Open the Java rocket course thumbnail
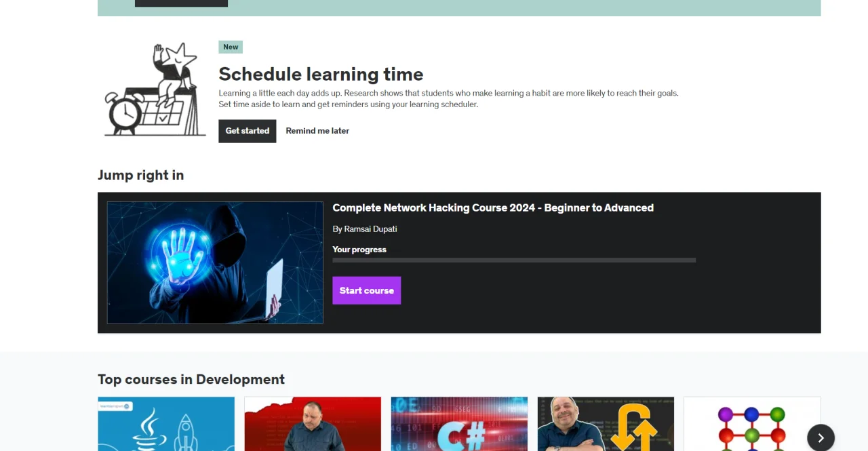Viewport: 868px width, 451px height. [x=166, y=424]
